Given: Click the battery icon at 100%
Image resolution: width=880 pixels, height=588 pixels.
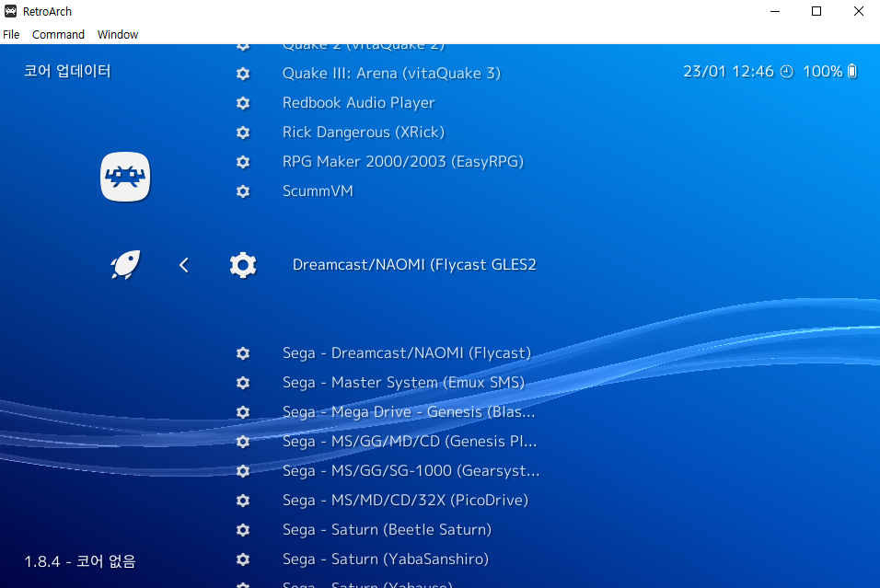Looking at the screenshot, I should (x=852, y=71).
